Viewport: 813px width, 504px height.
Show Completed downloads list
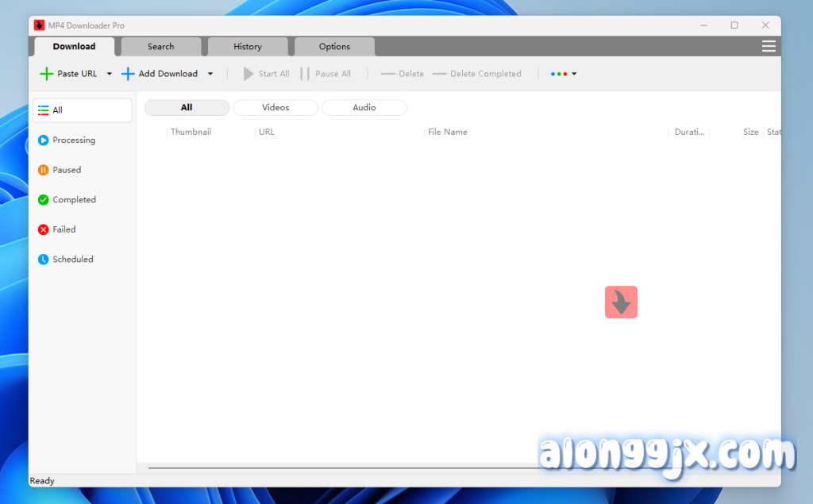(x=73, y=200)
